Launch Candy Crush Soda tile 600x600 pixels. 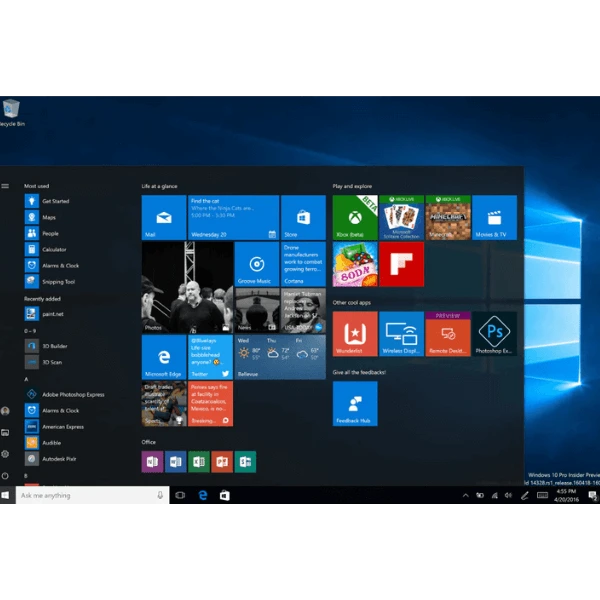click(x=355, y=264)
